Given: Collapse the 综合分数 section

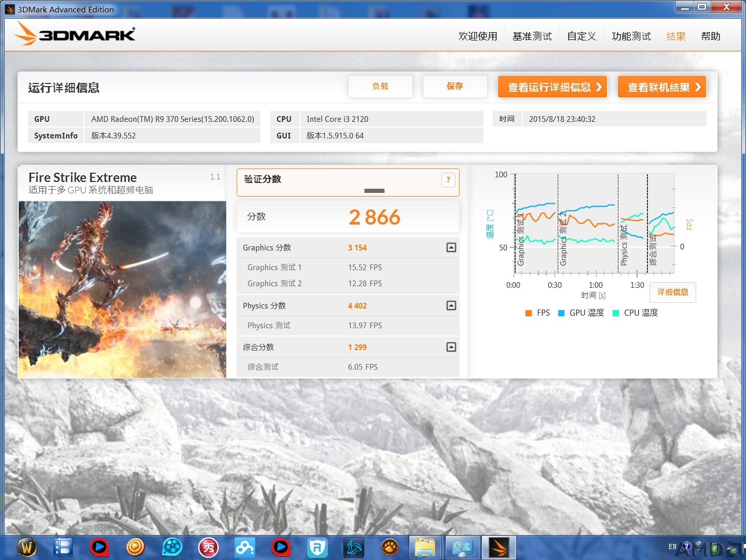Looking at the screenshot, I should pyautogui.click(x=451, y=347).
